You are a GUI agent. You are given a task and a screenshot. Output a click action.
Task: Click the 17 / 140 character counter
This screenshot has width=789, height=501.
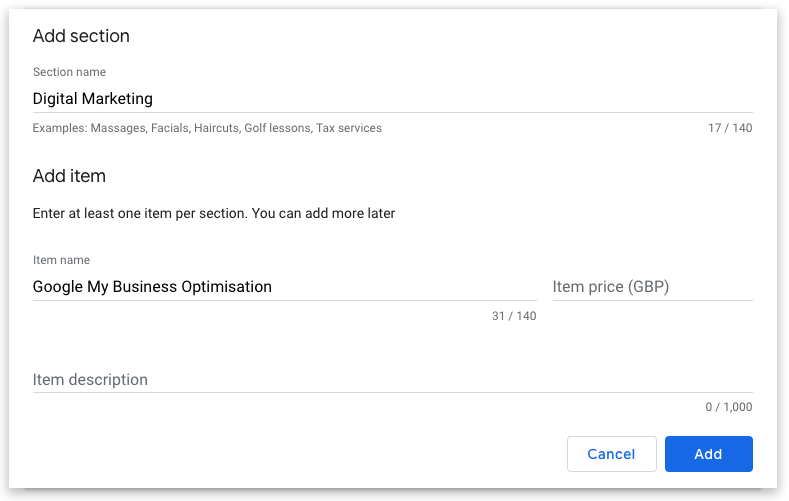click(729, 128)
